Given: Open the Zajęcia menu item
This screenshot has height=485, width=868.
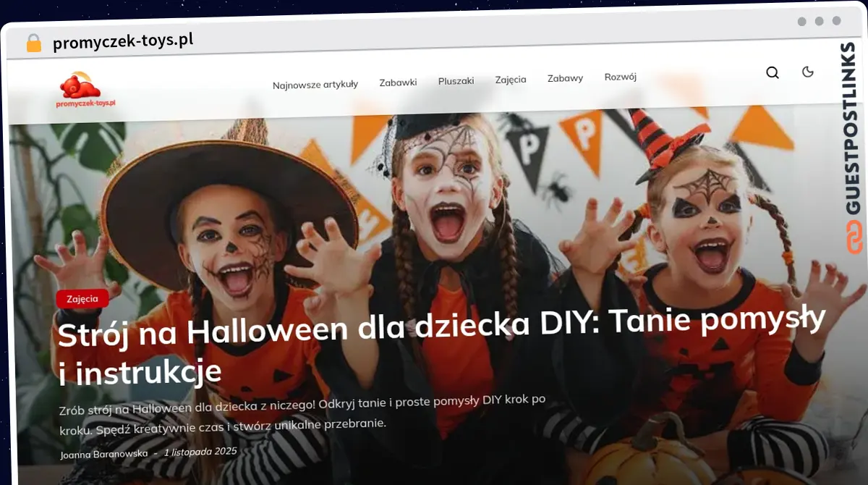Looking at the screenshot, I should [511, 80].
